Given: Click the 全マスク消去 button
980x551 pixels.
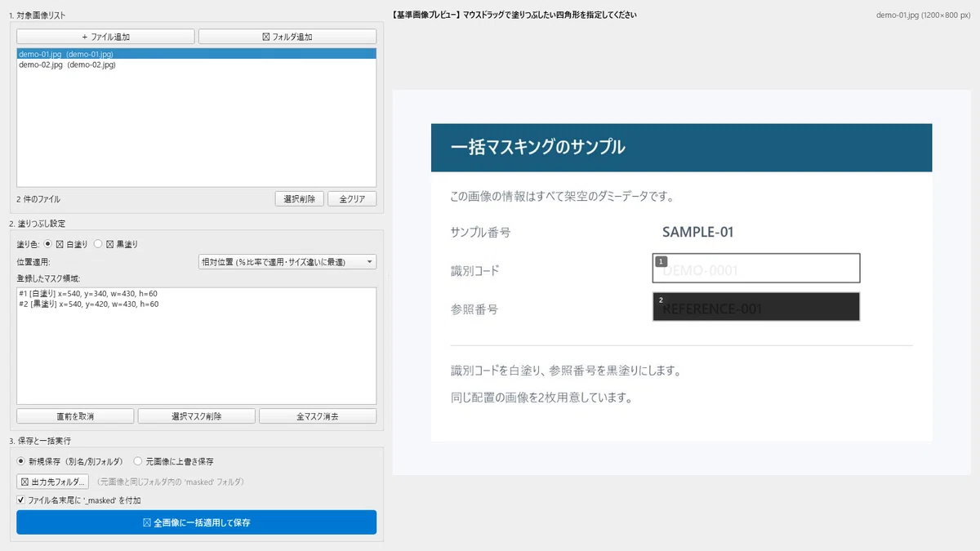Looking at the screenshot, I should [x=318, y=416].
